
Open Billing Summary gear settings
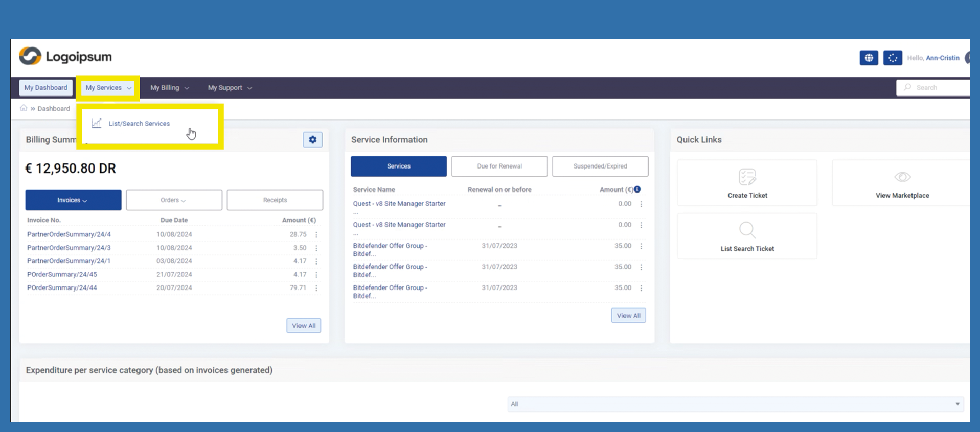[312, 139]
